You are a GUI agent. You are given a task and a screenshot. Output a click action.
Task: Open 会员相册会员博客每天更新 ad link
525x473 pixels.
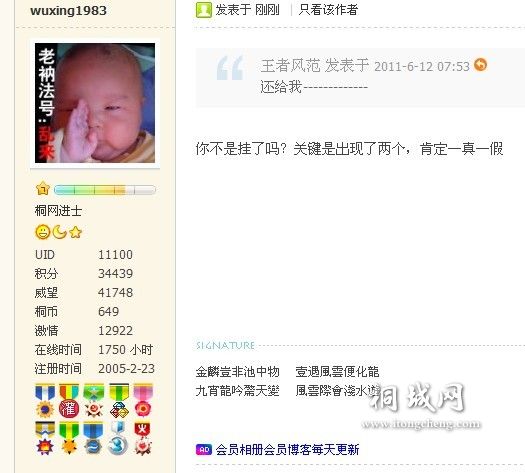coord(287,450)
